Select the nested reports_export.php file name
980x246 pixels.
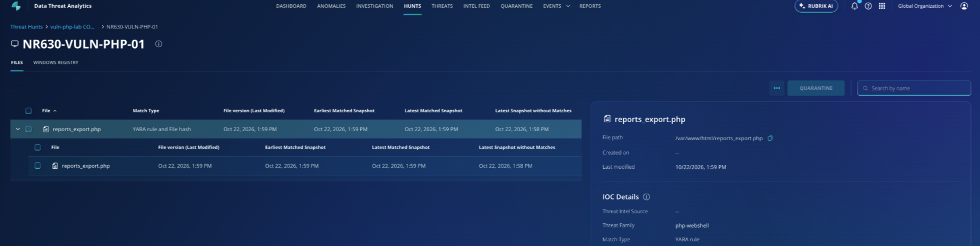(x=85, y=166)
